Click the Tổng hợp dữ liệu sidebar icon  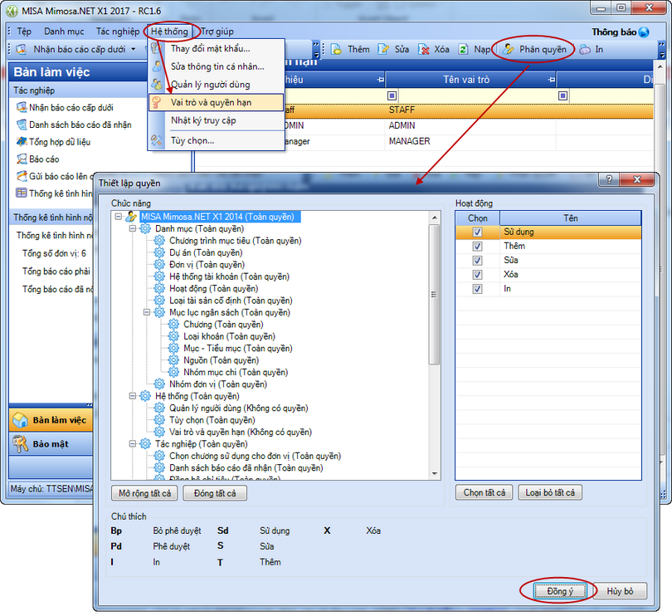(22, 142)
